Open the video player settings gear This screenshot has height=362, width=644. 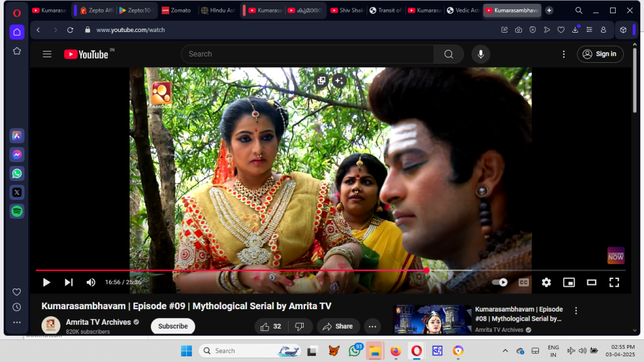[x=547, y=282]
